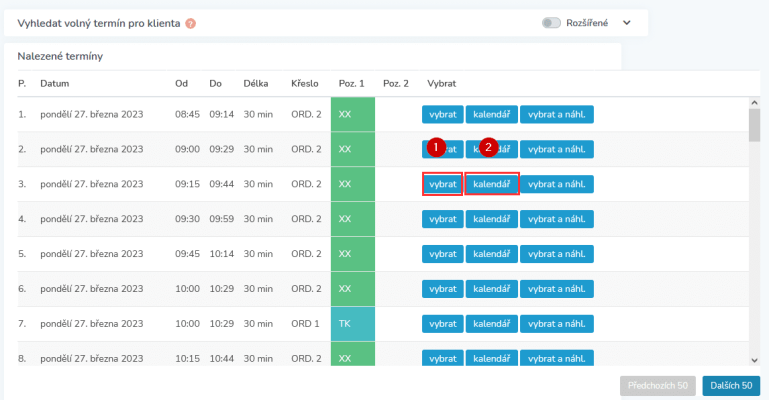The image size is (769, 400).
Task: Click vybrat a náhl. in row 5
Action: (x=557, y=254)
